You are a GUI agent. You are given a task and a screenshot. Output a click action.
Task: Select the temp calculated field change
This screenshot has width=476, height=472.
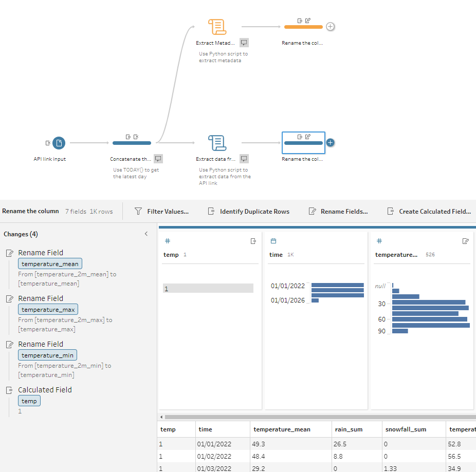[x=29, y=401]
